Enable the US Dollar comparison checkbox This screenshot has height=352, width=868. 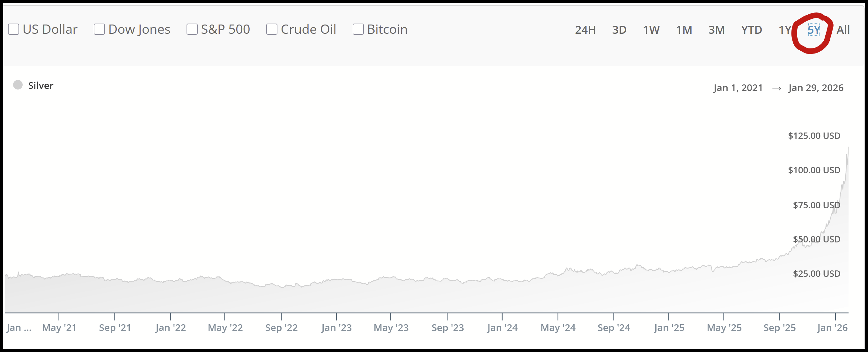[13, 29]
